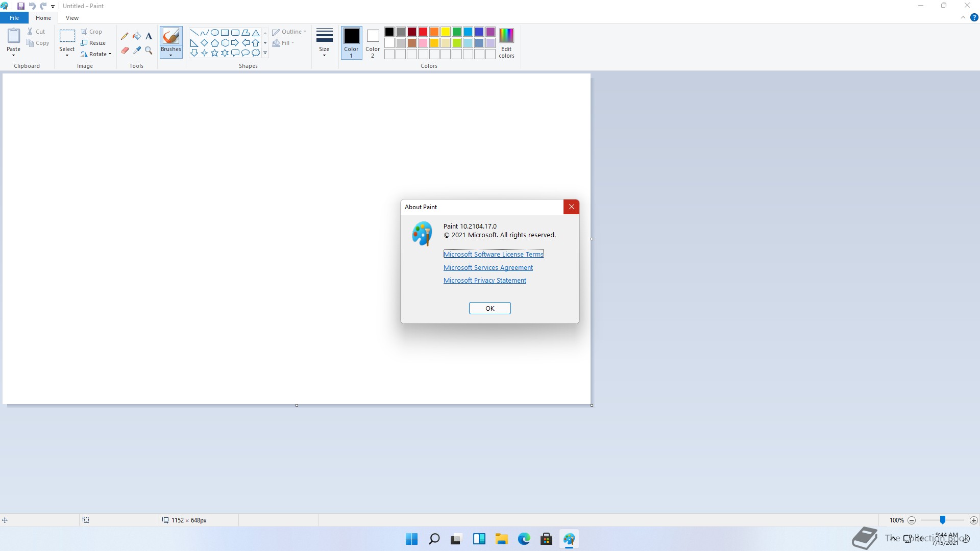
Task: Select the Color 2 swatch box
Action: [x=373, y=42]
